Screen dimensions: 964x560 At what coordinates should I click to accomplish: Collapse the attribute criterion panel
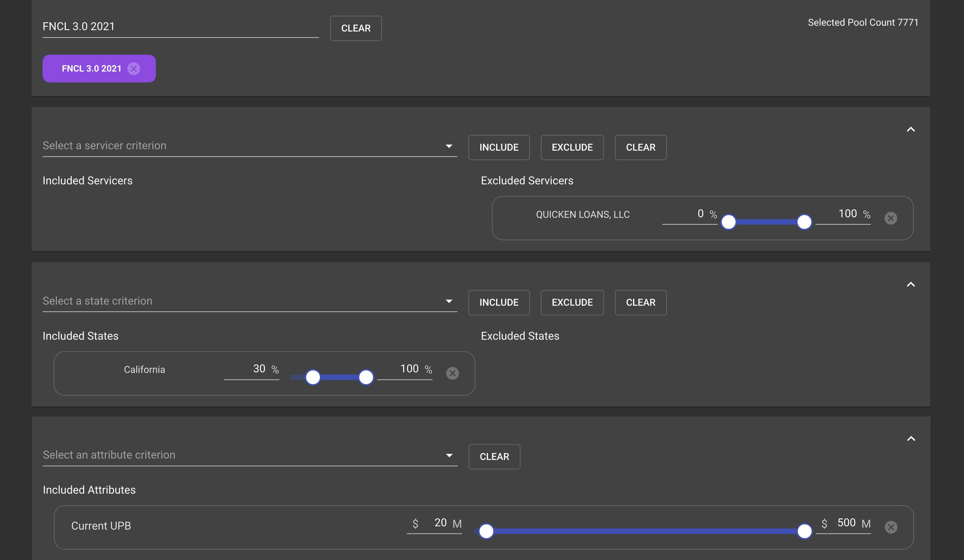[911, 439]
